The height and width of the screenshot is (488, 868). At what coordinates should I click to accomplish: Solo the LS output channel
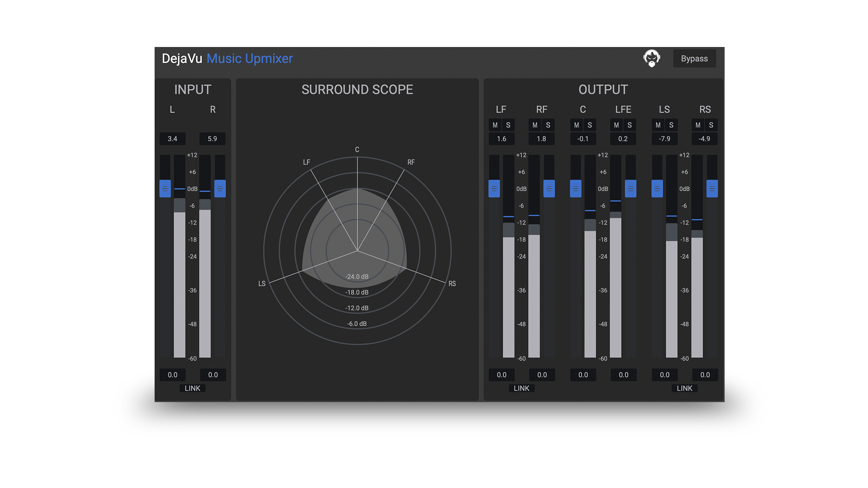coord(671,125)
